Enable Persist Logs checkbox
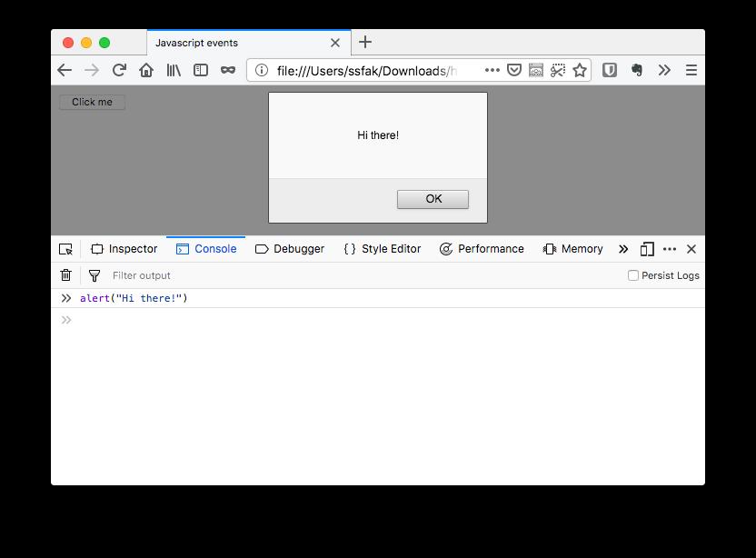756x558 pixels. [633, 275]
